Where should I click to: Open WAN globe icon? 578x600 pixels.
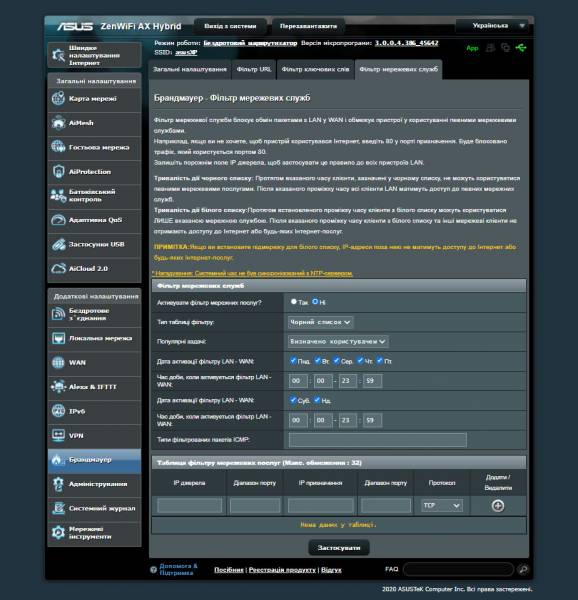click(x=59, y=362)
